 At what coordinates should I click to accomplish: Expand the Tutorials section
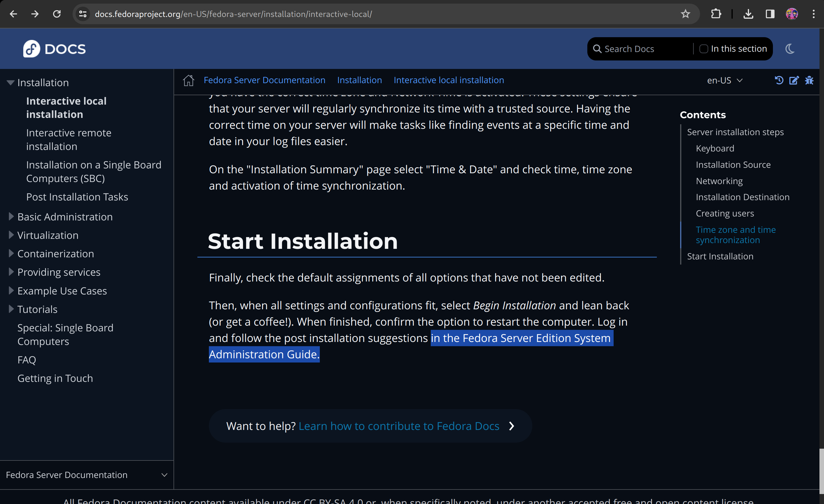11,309
